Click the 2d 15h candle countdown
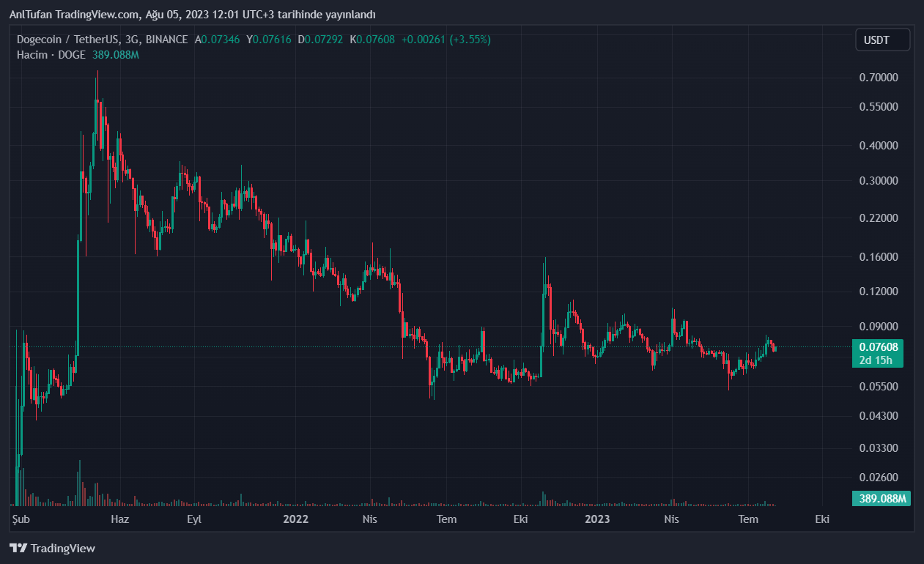 (x=878, y=360)
